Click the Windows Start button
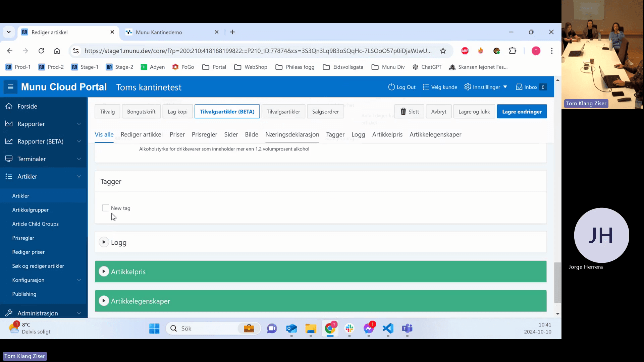The height and width of the screenshot is (362, 644). pyautogui.click(x=154, y=328)
